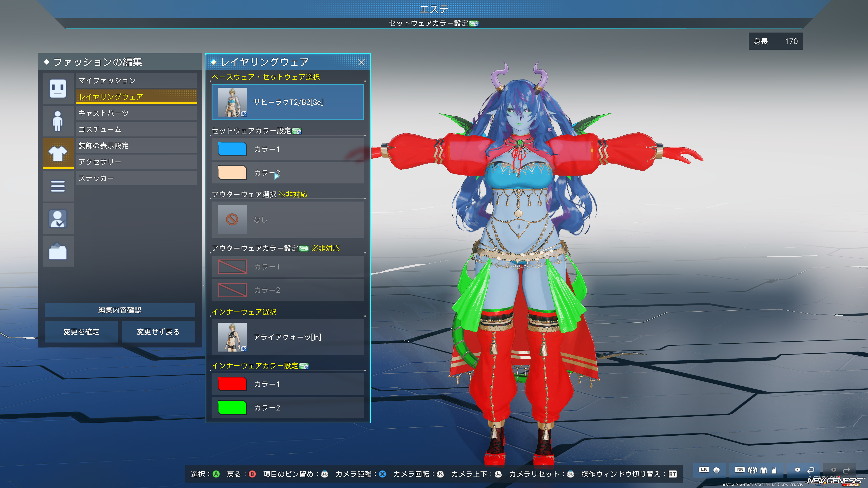Click the ファッションの編集 panel title
The height and width of the screenshot is (488, 868).
pyautogui.click(x=98, y=62)
